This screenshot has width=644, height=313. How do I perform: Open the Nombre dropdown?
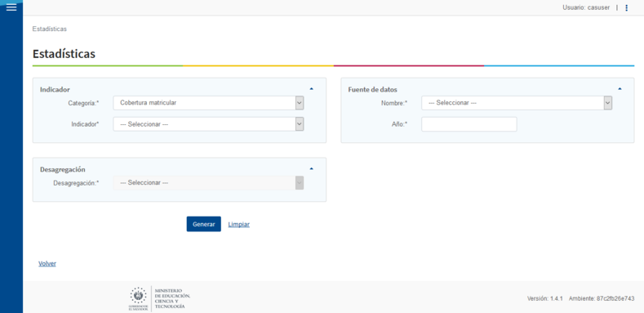[x=517, y=103]
